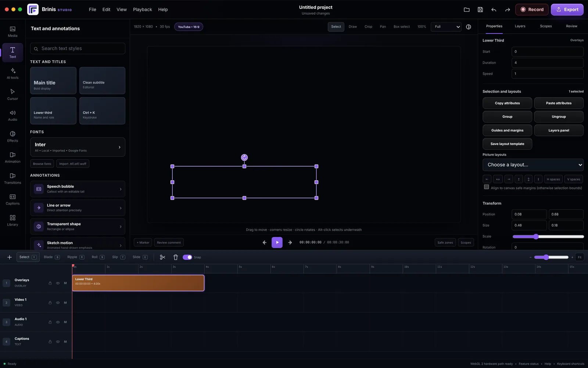Open the Captions sidebar panel
588x368 pixels.
pos(12,199)
